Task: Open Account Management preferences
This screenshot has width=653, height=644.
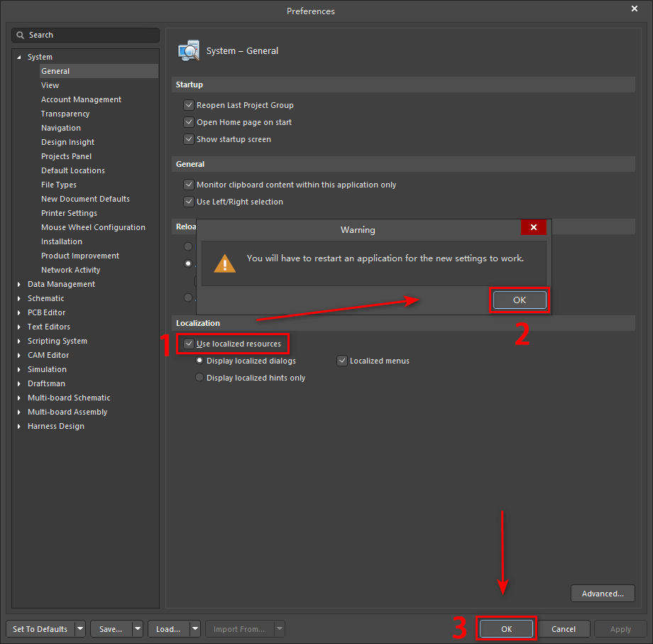Action: tap(81, 99)
